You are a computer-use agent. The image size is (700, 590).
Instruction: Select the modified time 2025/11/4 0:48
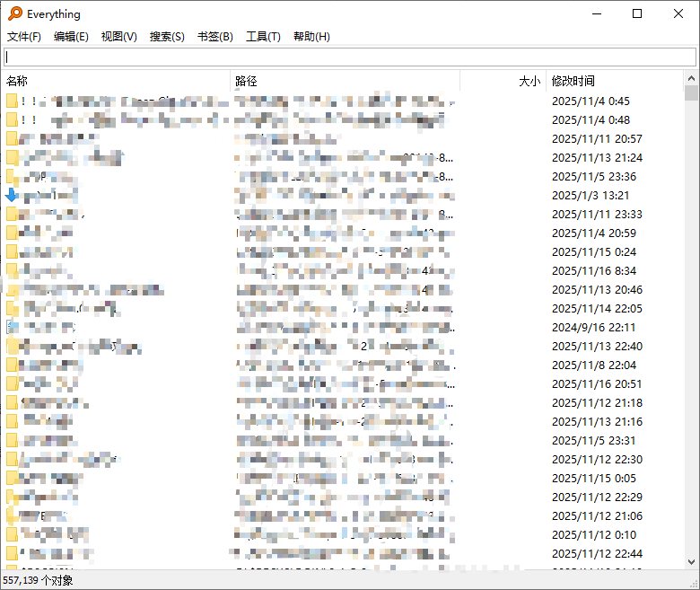[591, 120]
